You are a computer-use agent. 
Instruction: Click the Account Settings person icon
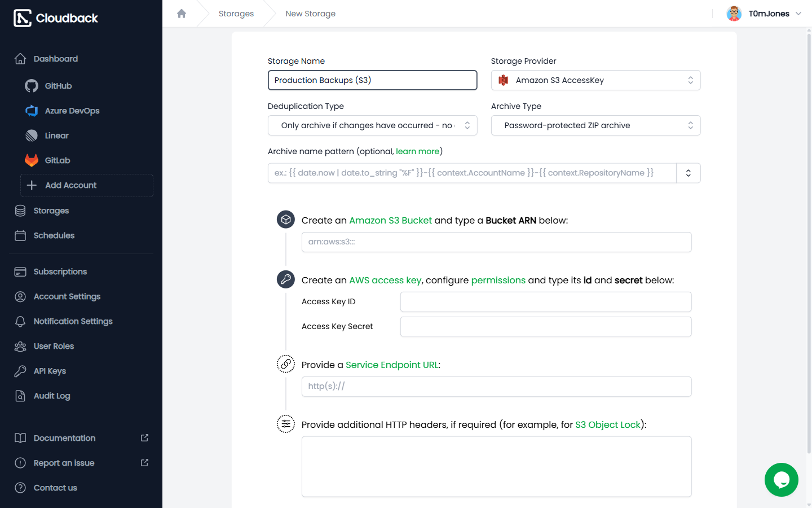click(20, 296)
